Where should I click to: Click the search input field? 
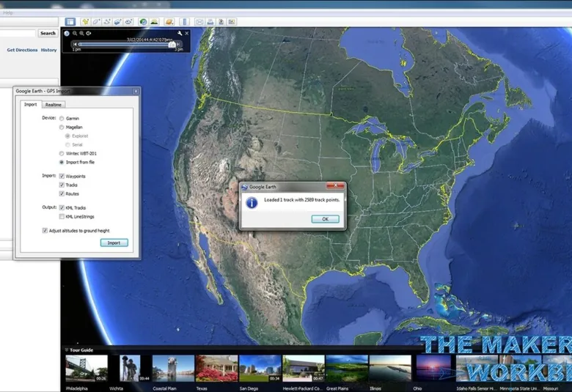(x=18, y=33)
